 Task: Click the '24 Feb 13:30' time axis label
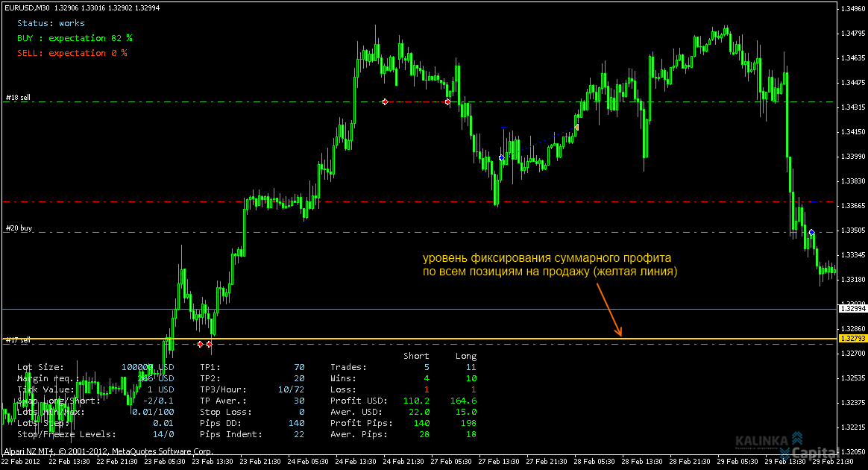pyautogui.click(x=356, y=462)
